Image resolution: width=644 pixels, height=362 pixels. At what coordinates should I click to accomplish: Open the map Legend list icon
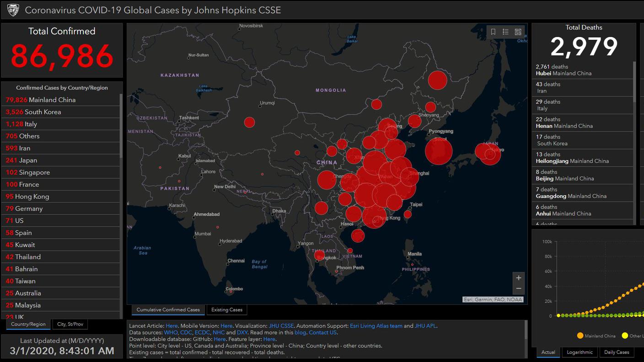[x=505, y=32]
